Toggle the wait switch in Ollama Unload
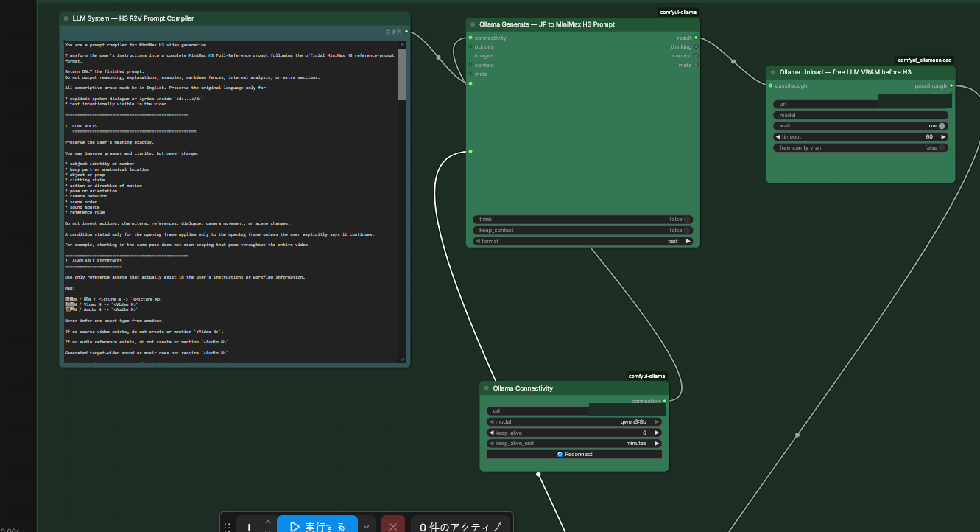The height and width of the screenshot is (532, 980). tap(942, 126)
